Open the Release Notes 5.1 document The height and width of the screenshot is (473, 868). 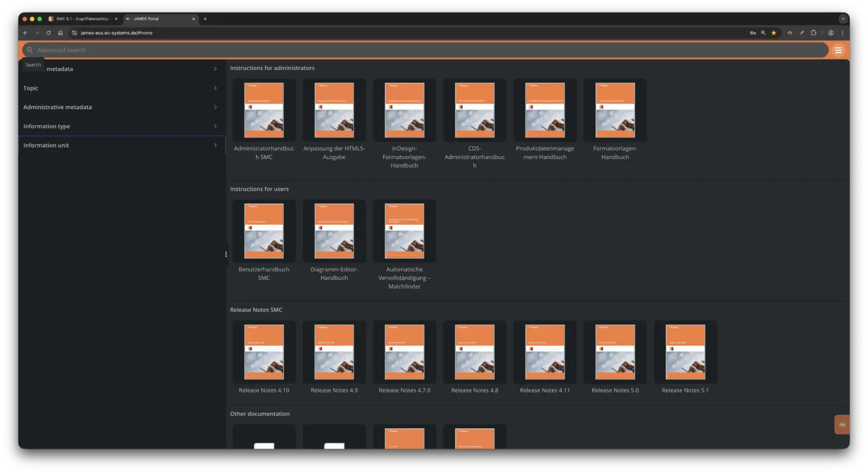click(685, 352)
